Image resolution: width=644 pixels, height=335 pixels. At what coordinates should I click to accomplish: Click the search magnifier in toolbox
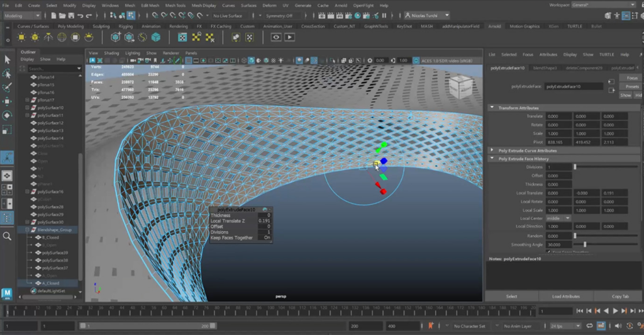pyautogui.click(x=7, y=236)
